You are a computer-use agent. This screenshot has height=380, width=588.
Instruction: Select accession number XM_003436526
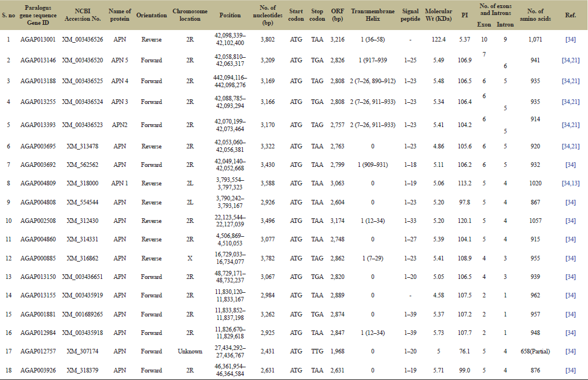(81, 39)
